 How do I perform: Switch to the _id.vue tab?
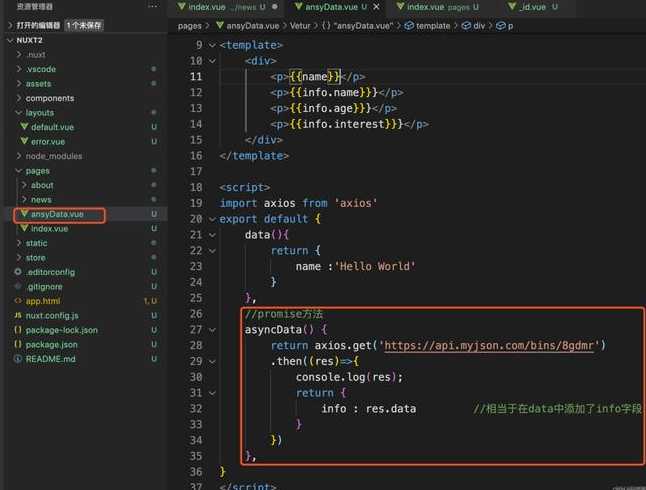(x=533, y=7)
